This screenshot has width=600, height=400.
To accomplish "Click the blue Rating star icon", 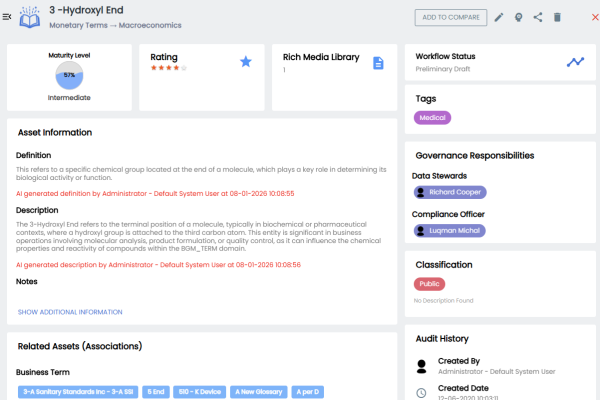I will coord(245,62).
